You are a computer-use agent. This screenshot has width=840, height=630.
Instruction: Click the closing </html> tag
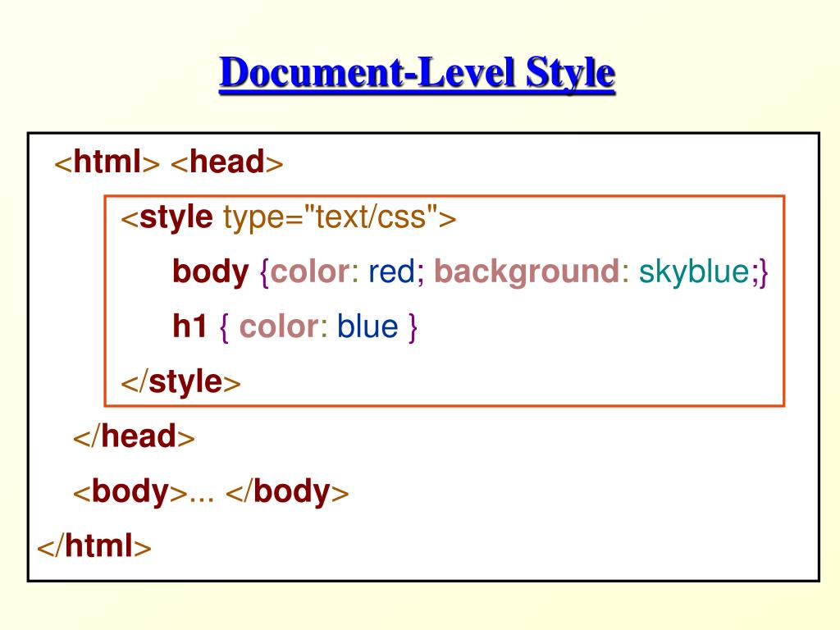coord(94,546)
